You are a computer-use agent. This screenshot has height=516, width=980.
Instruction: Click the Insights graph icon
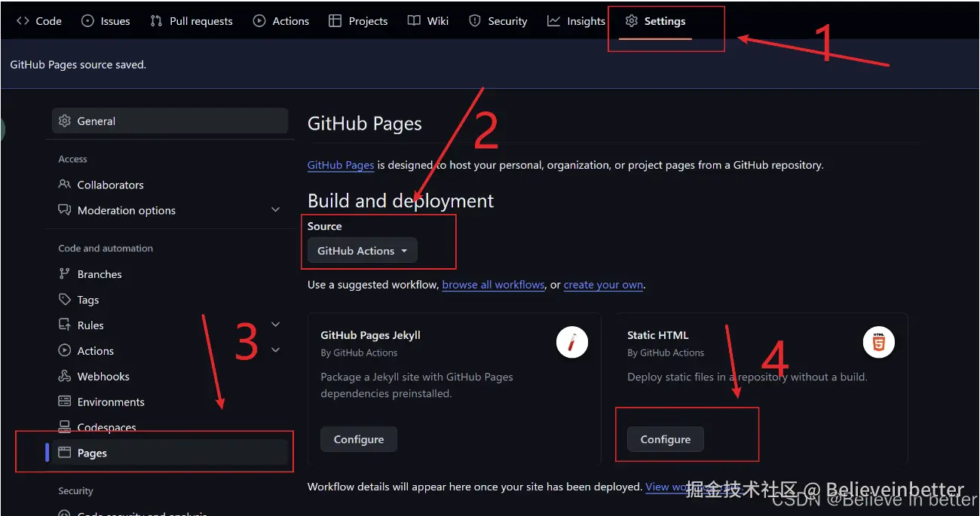point(553,21)
